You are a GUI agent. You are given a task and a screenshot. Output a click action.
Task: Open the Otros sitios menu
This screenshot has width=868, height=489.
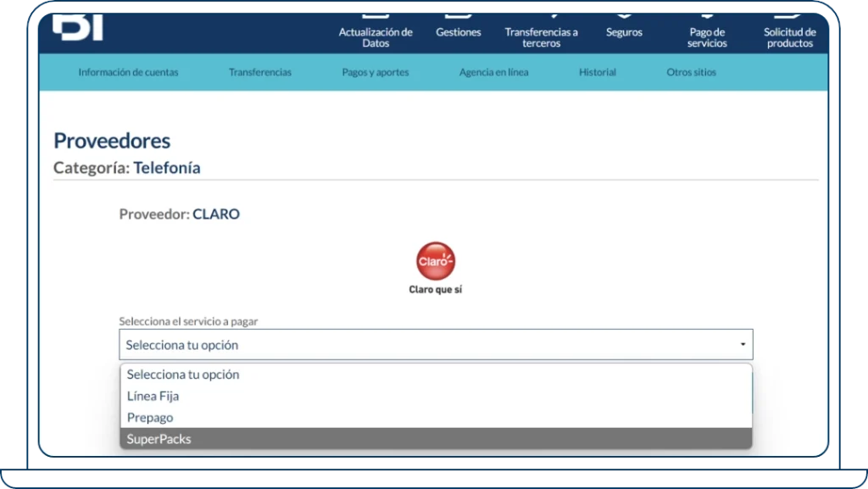click(x=691, y=73)
